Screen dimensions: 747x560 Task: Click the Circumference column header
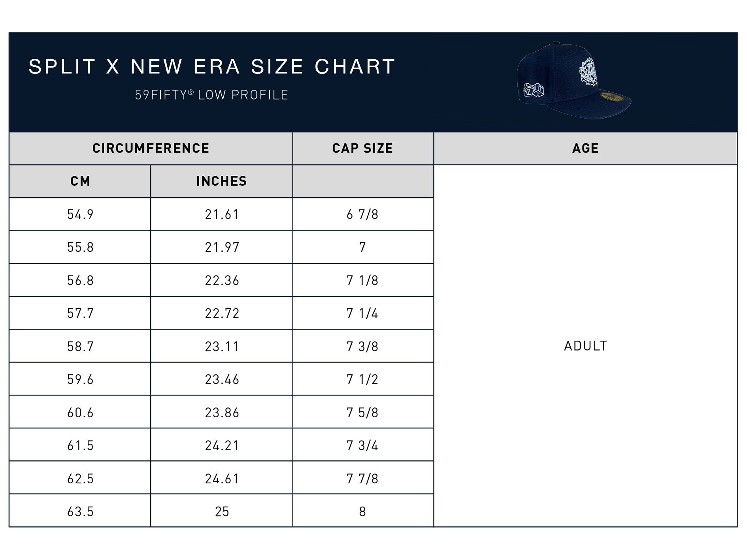tap(151, 148)
